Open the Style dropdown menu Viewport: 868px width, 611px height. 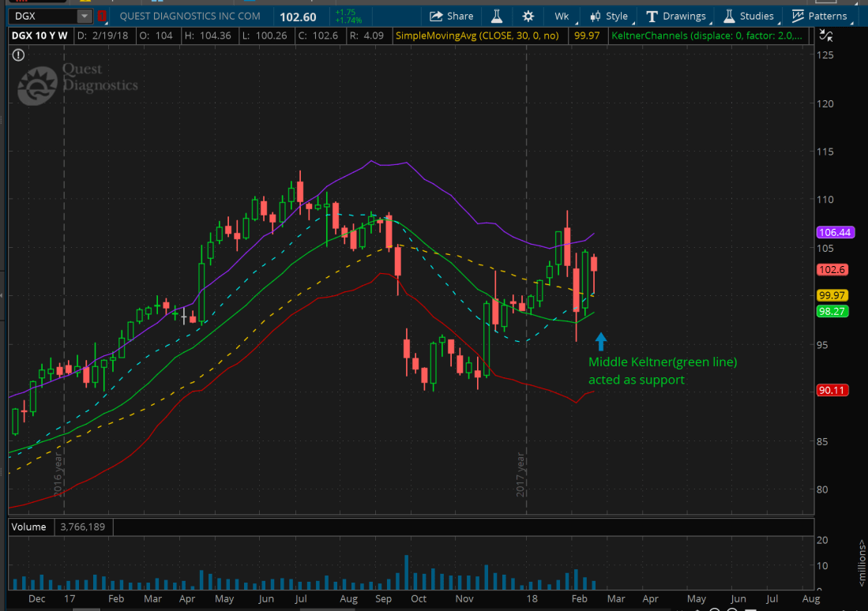click(609, 16)
